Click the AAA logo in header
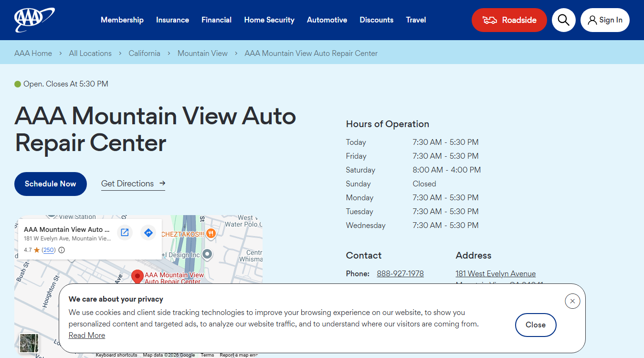The height and width of the screenshot is (358, 644). [34, 20]
